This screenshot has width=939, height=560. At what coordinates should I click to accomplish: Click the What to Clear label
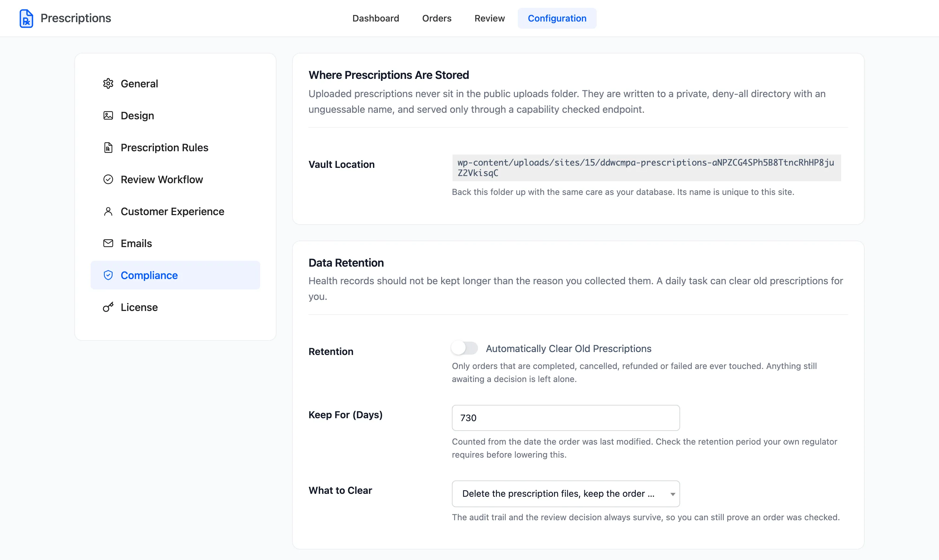click(x=340, y=490)
